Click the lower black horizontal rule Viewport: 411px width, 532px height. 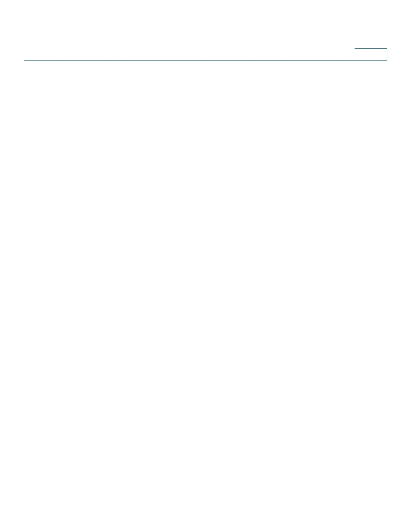248,398
